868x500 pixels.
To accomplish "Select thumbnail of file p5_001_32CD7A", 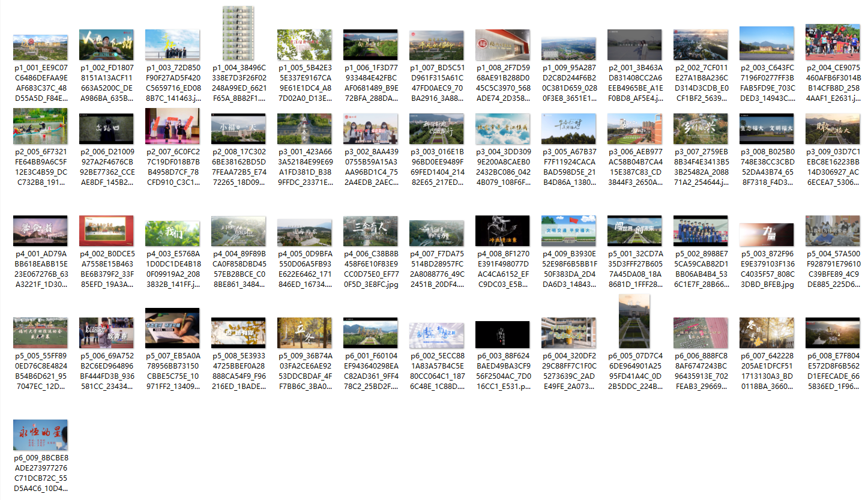I will [634, 231].
